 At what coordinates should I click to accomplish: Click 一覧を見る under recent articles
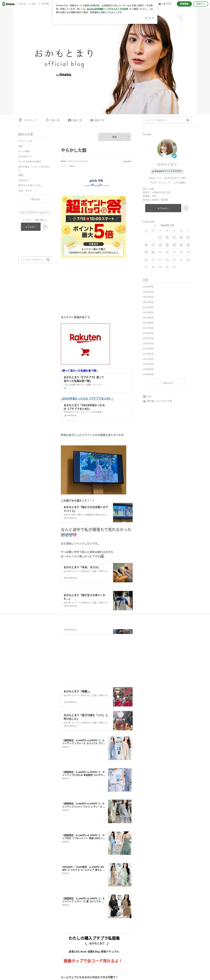(35, 199)
